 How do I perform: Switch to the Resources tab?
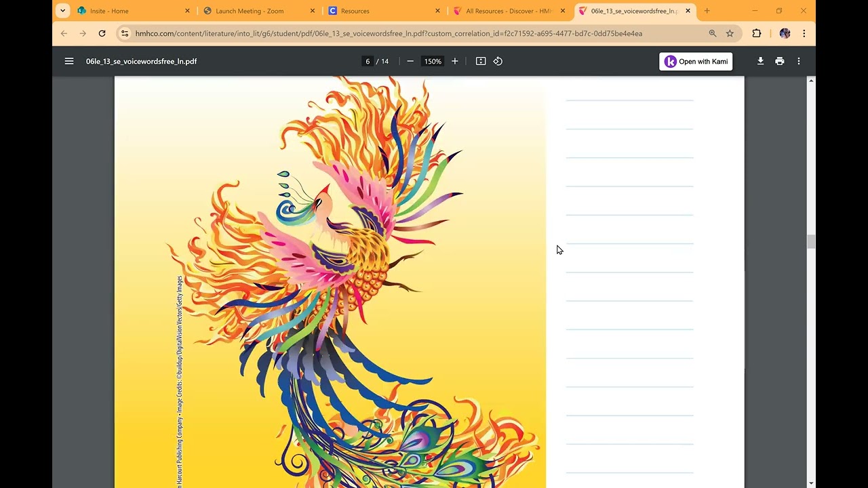click(x=383, y=11)
